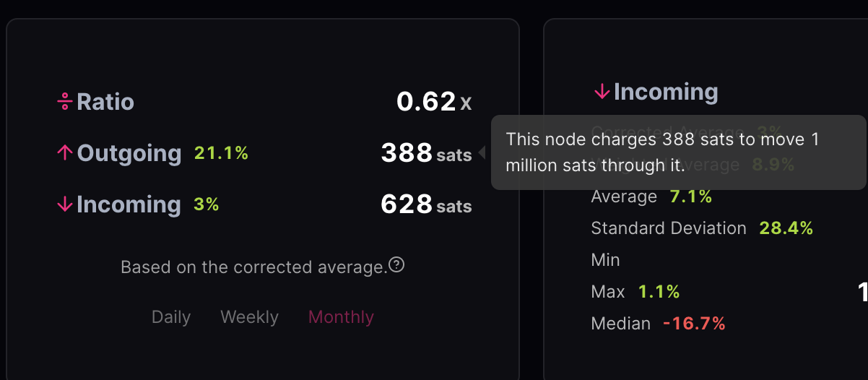Select the Monthly tab
This screenshot has height=380, width=868.
point(341,317)
